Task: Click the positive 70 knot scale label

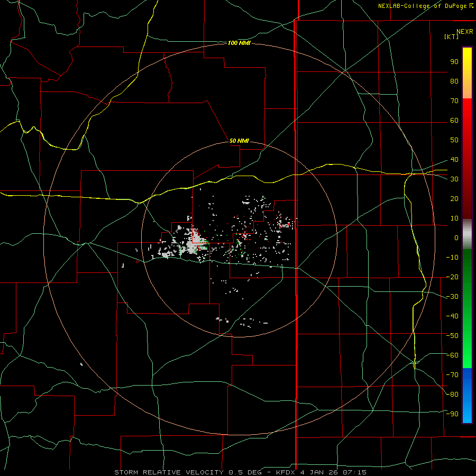Action: [x=454, y=101]
